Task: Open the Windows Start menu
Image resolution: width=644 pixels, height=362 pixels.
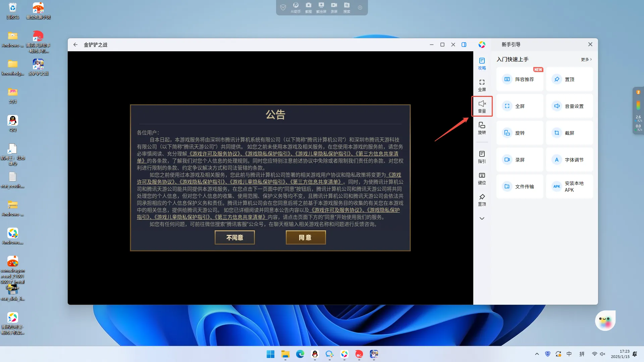Action: click(270, 354)
